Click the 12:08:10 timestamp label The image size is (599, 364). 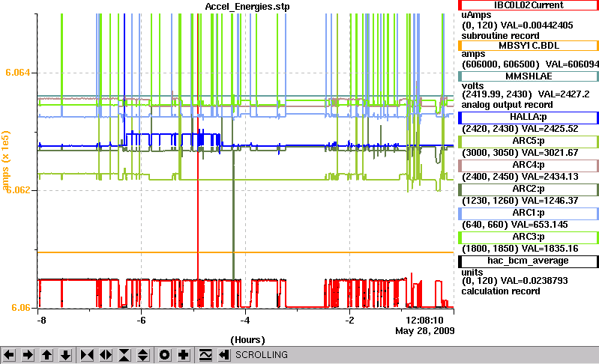tap(424, 320)
